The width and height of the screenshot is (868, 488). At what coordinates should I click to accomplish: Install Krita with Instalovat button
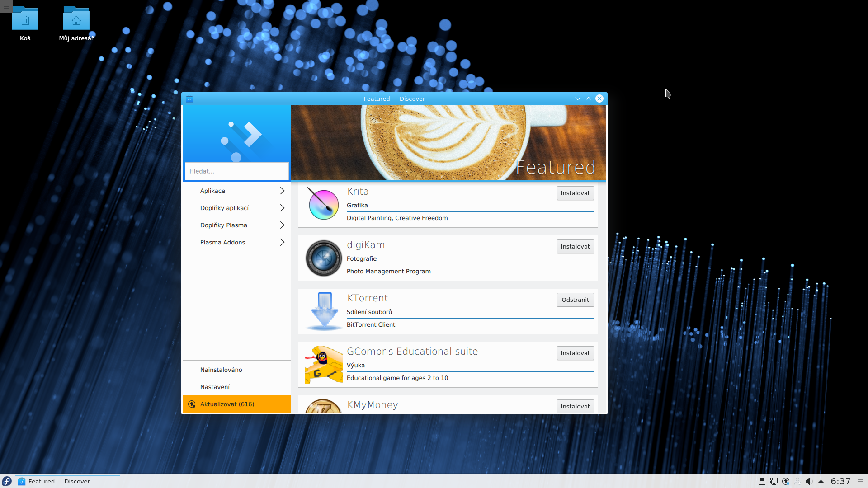[575, 193]
